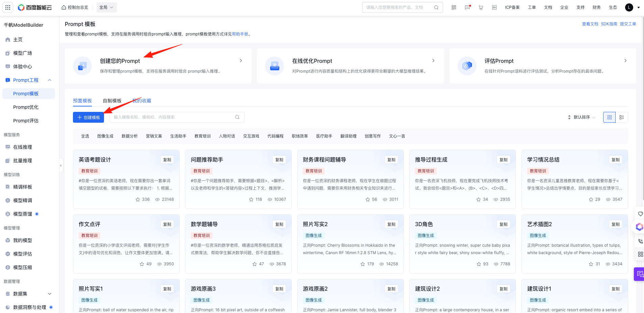This screenshot has height=313, width=644.
Task: Open 模型广场 in the sidebar
Action: (x=28, y=53)
